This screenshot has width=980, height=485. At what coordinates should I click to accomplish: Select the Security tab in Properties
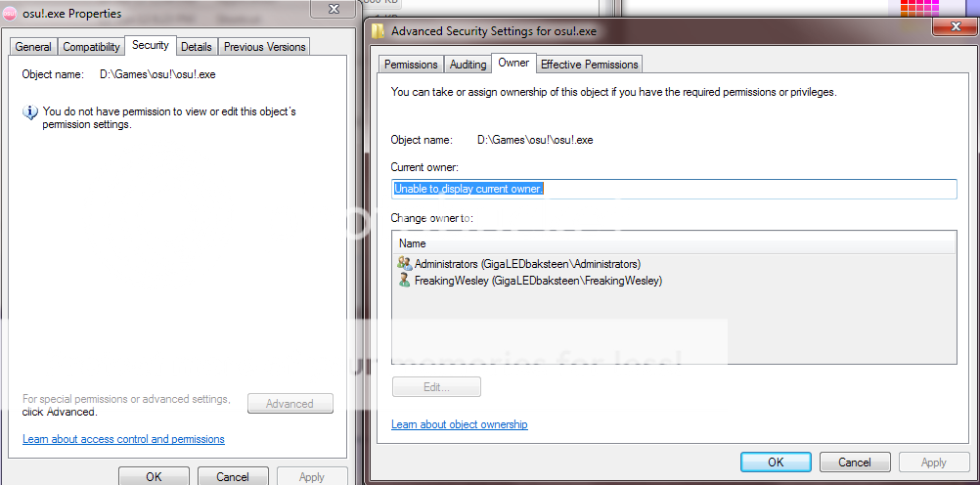tap(151, 45)
